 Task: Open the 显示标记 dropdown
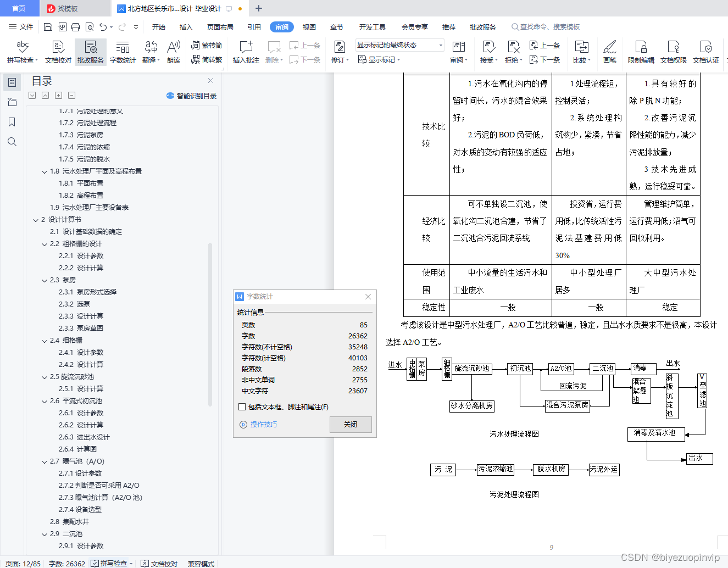(379, 59)
